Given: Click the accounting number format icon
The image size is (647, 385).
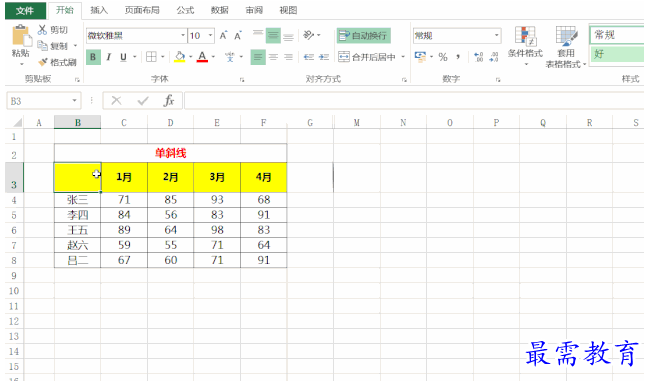Looking at the screenshot, I should [x=420, y=57].
